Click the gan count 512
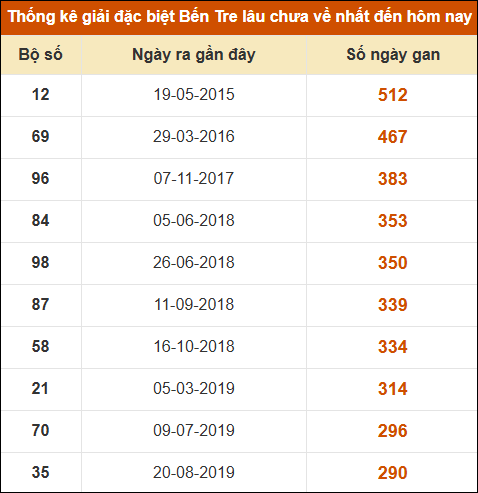 [393, 95]
